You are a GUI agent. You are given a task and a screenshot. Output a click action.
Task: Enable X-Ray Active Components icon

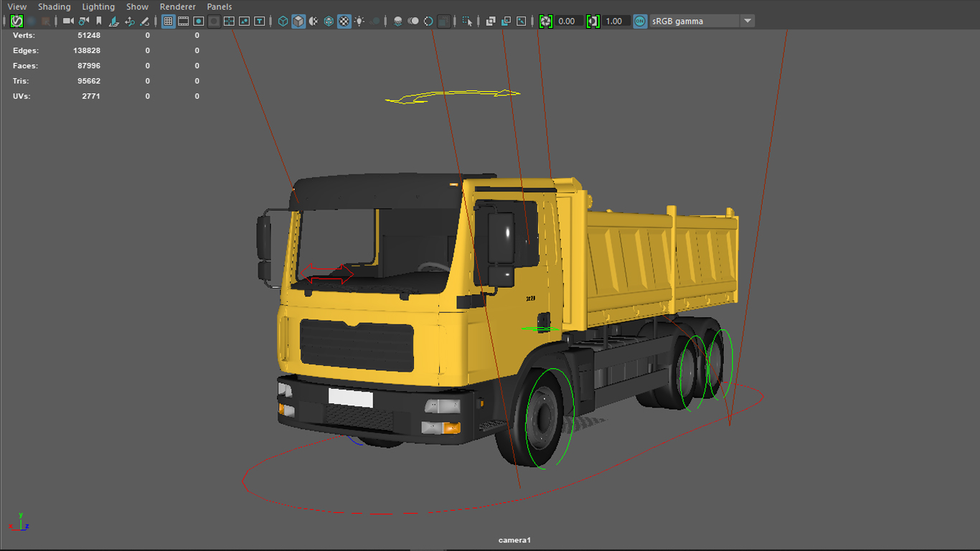click(x=506, y=21)
